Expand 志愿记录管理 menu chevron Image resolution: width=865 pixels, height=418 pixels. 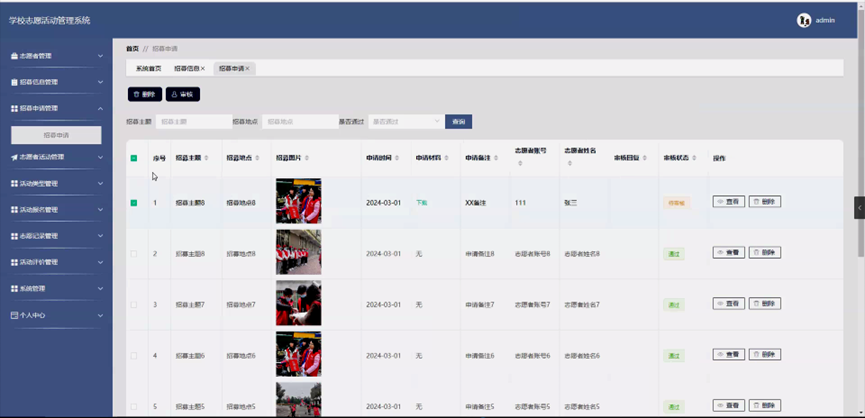pos(100,236)
